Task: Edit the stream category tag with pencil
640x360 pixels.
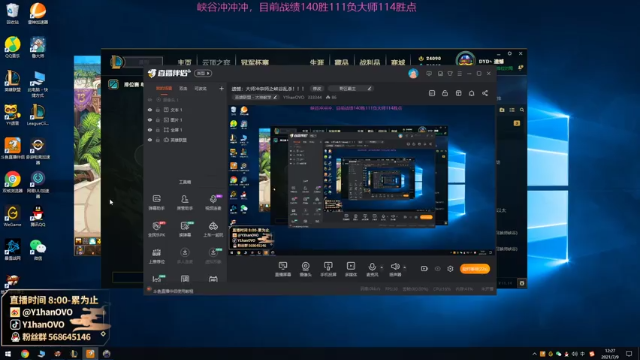Action: click(275, 98)
